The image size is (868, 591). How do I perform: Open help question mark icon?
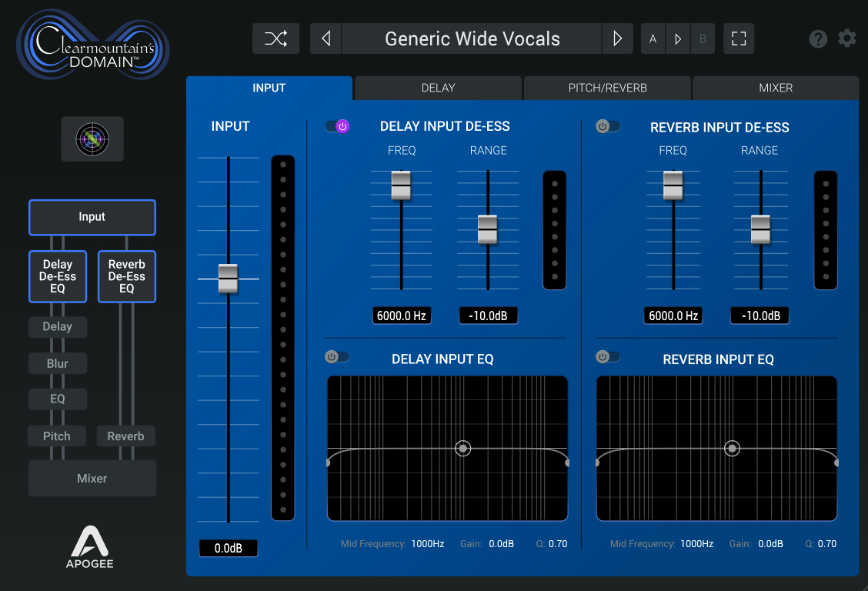coord(818,38)
